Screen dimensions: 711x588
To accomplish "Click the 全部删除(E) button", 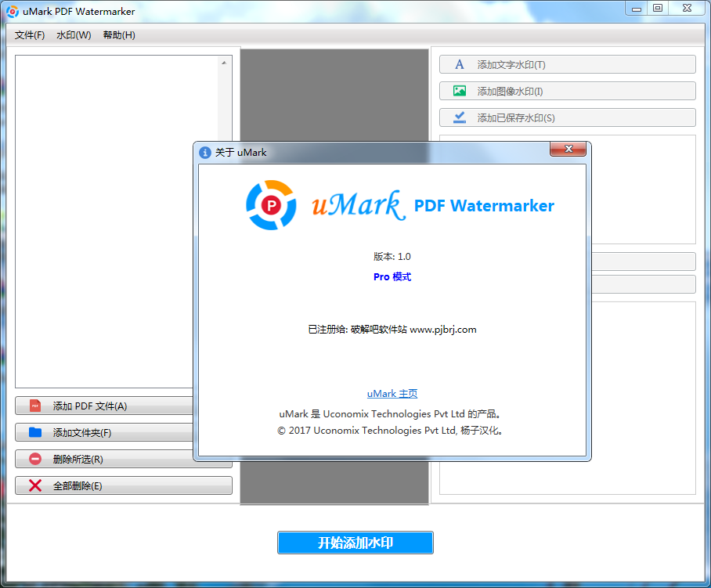I will [124, 485].
